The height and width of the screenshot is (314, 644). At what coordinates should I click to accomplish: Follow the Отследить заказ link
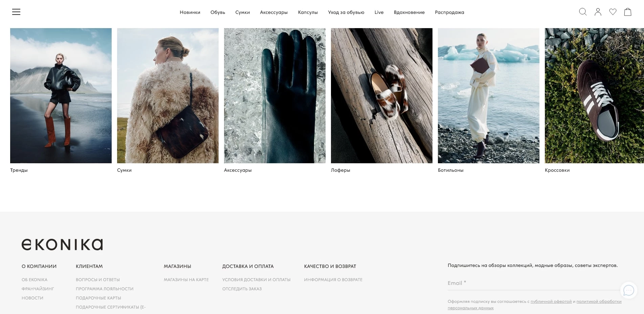pyautogui.click(x=242, y=289)
